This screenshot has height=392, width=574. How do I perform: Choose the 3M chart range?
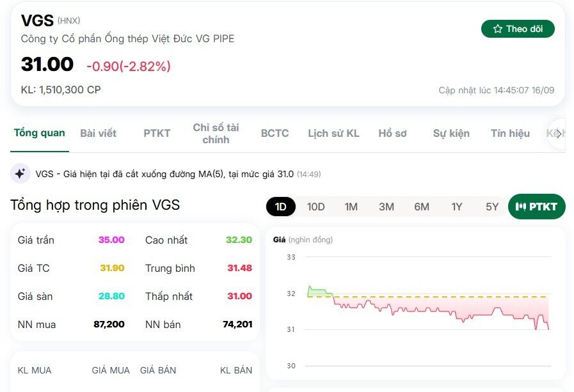pos(386,207)
